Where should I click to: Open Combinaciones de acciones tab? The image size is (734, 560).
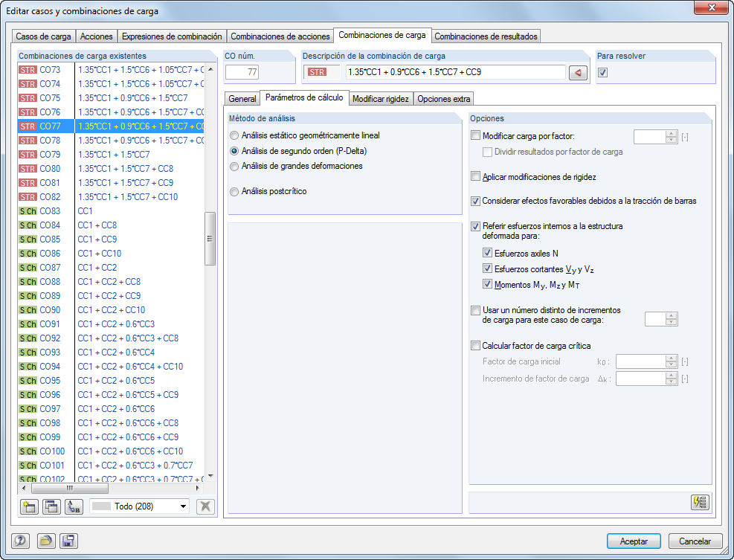pyautogui.click(x=280, y=36)
